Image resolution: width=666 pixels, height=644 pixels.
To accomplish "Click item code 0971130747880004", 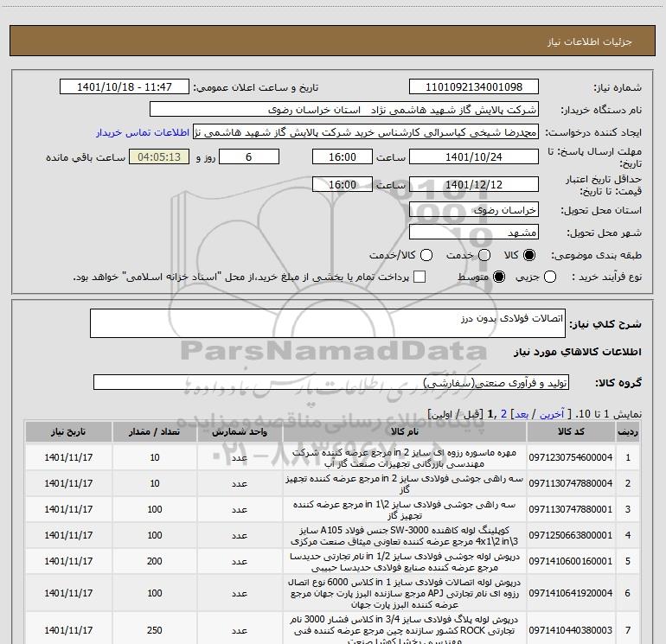I will pos(571,483).
